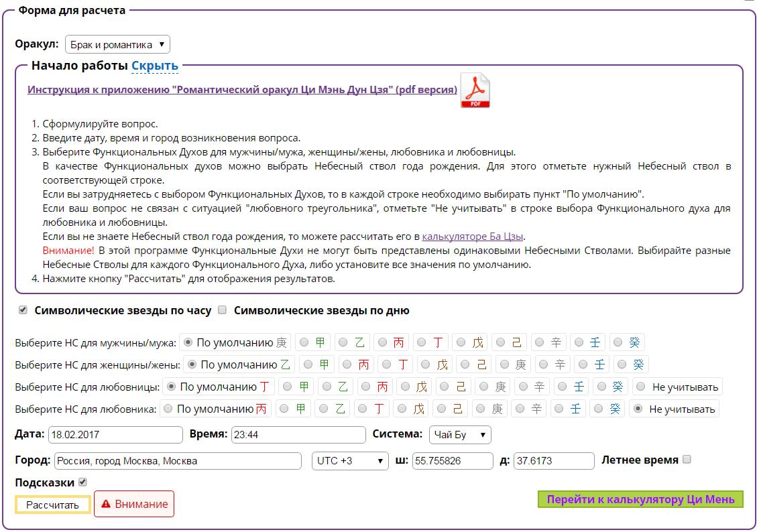Select 癸 stem for любовника
This screenshot has height=532, width=757.
click(599, 409)
